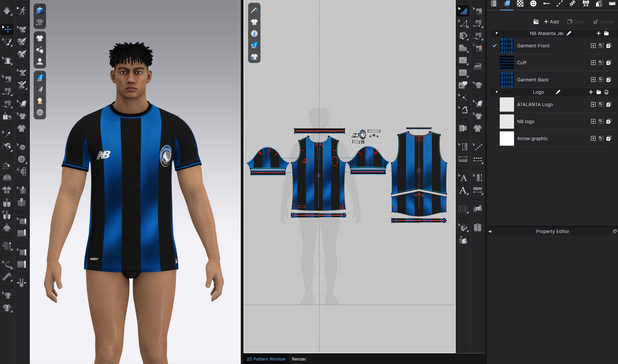618x364 pixels.
Task: Select the Edit Topstitch dashed-line tool
Action: tap(478, 147)
